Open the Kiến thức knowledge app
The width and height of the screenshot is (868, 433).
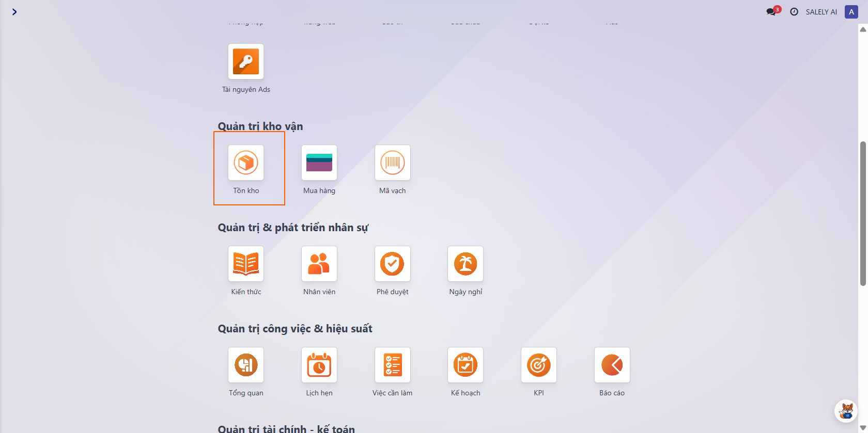(x=246, y=264)
